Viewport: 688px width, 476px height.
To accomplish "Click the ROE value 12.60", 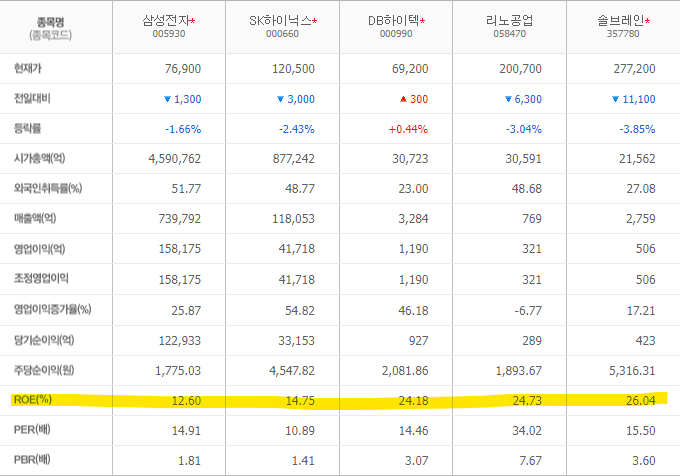I will [186, 401].
